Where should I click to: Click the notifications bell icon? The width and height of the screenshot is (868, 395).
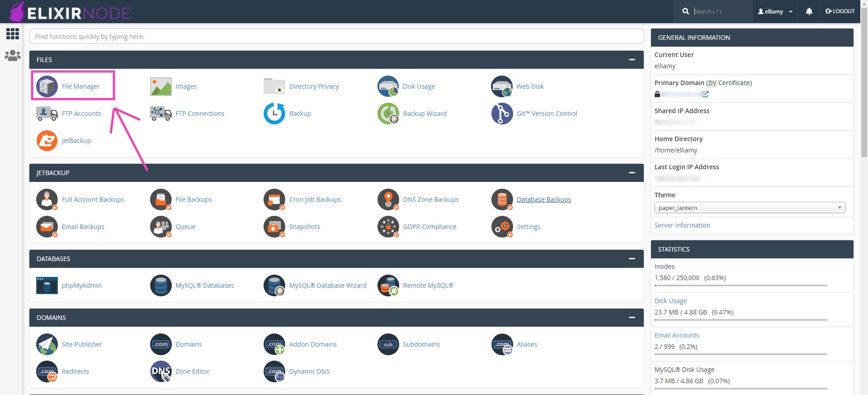coord(809,11)
